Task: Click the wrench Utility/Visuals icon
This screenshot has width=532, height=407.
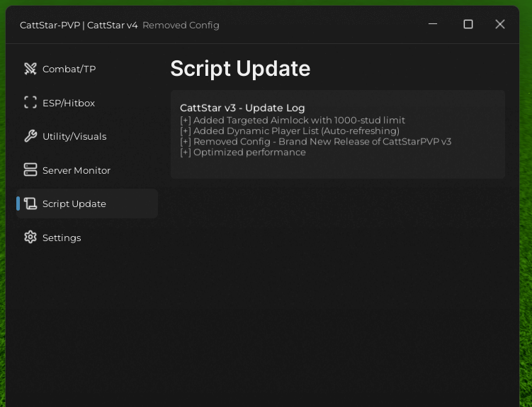Action: click(30, 136)
